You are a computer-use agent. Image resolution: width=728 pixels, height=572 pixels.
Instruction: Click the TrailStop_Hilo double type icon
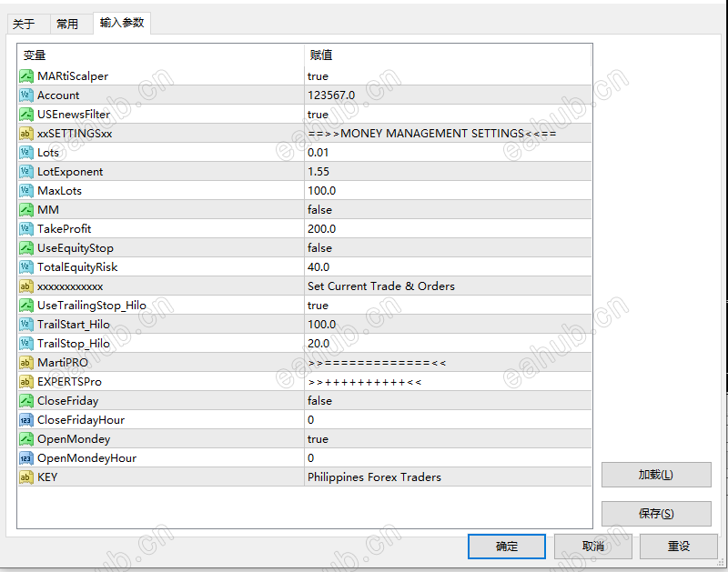click(x=26, y=344)
